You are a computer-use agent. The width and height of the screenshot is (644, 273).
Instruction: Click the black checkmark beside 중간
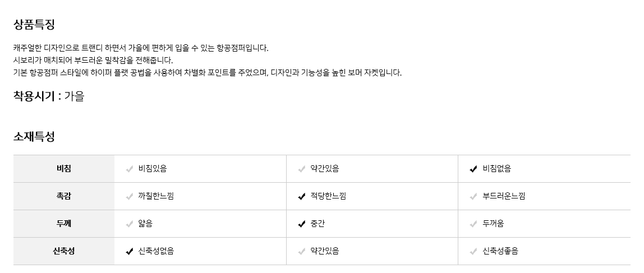(x=302, y=224)
